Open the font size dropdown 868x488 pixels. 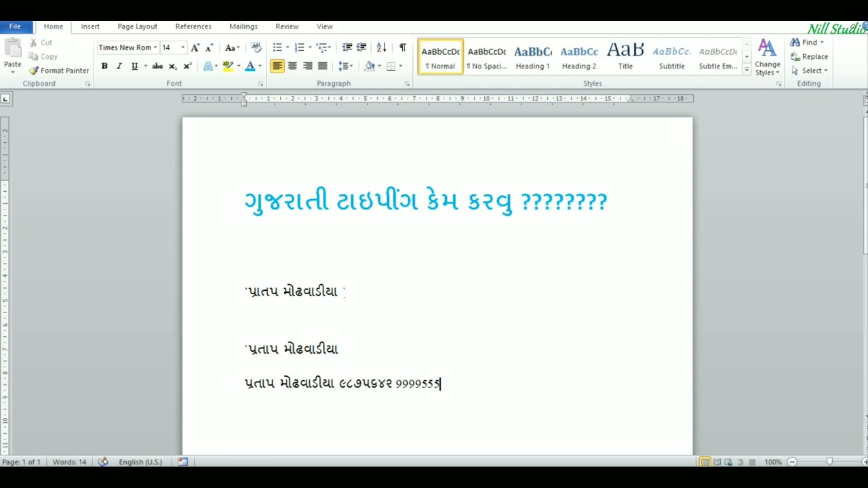pyautogui.click(x=182, y=47)
